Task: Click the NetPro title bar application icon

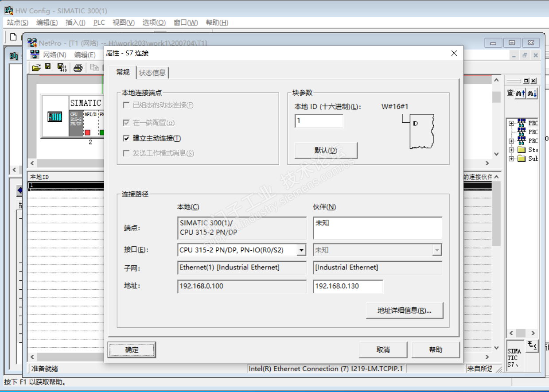Action: tap(32, 43)
